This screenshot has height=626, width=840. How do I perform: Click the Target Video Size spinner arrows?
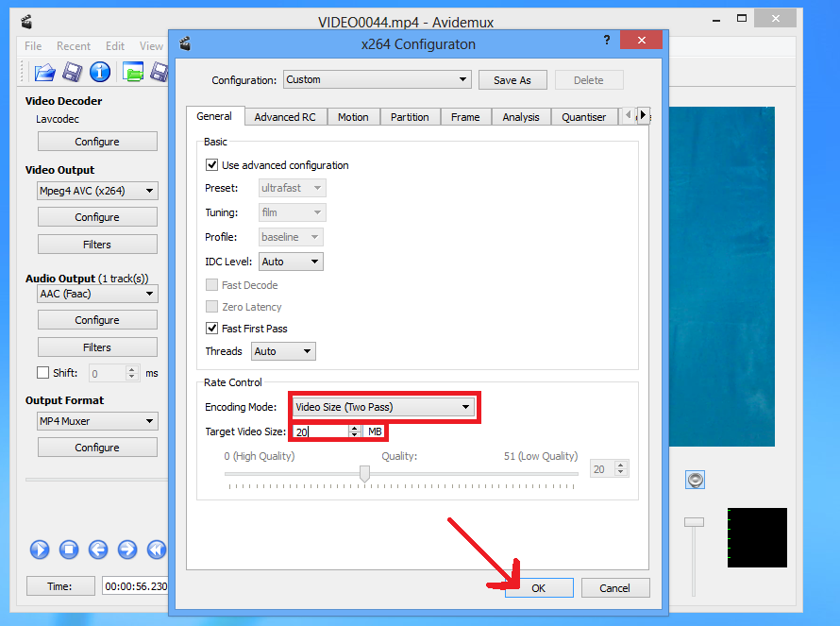[354, 431]
